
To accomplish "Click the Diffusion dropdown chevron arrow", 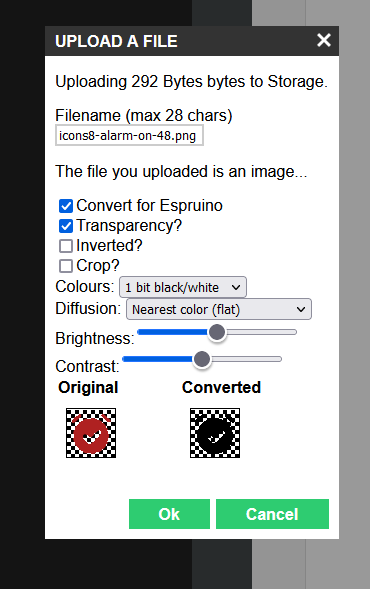I will (301, 310).
